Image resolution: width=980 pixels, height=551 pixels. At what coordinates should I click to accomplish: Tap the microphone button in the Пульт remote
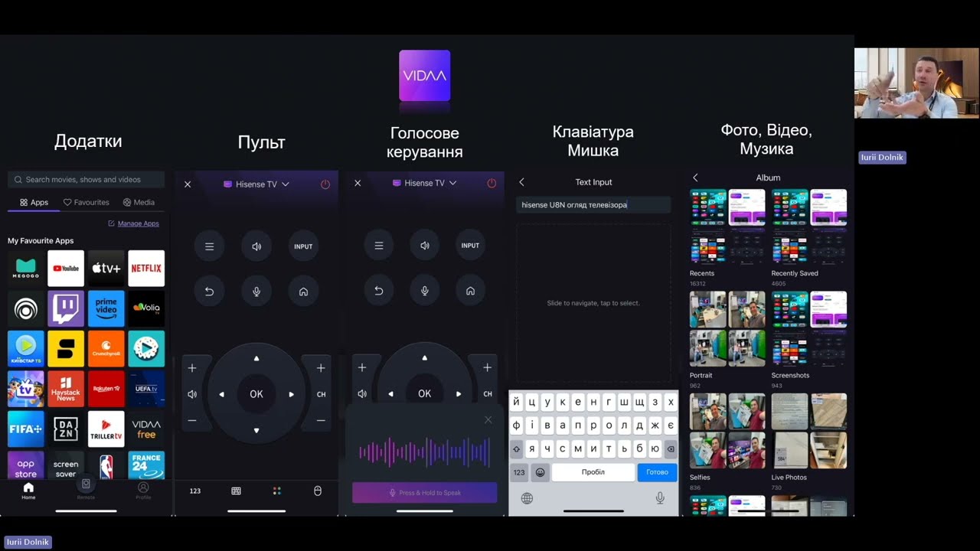point(256,292)
